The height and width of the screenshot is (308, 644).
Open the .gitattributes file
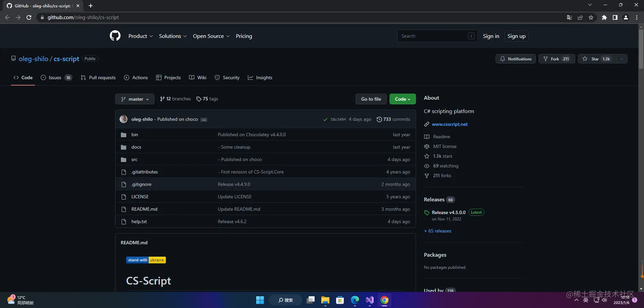tap(144, 172)
